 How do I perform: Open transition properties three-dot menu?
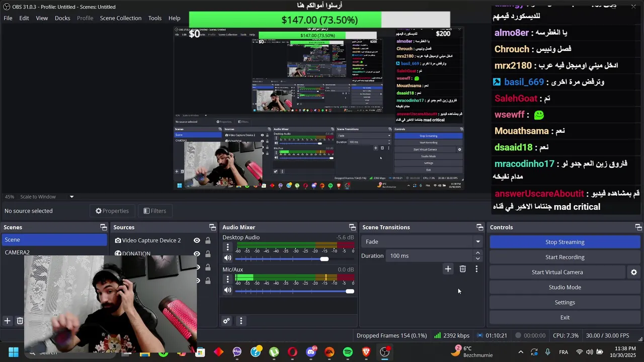point(476,269)
